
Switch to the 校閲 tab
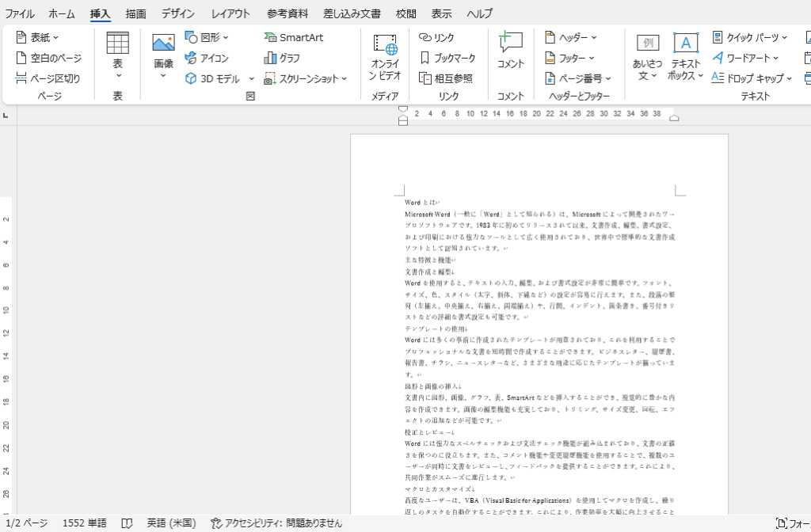point(406,14)
